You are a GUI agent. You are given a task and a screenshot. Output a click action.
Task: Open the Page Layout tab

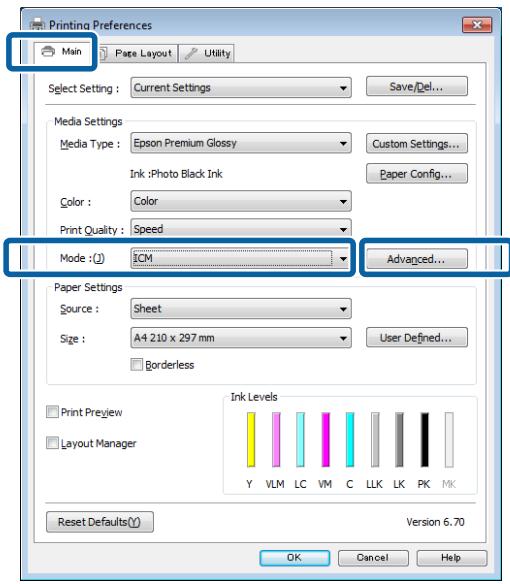point(137,53)
